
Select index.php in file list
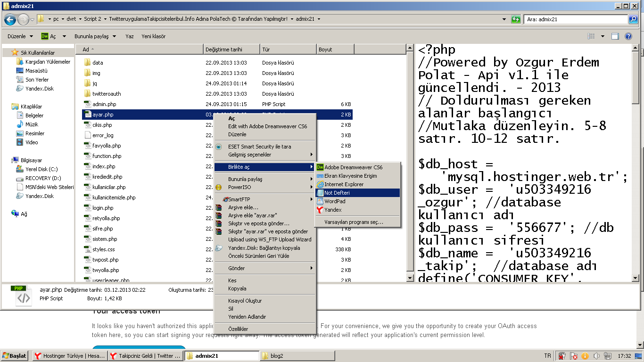[104, 166]
